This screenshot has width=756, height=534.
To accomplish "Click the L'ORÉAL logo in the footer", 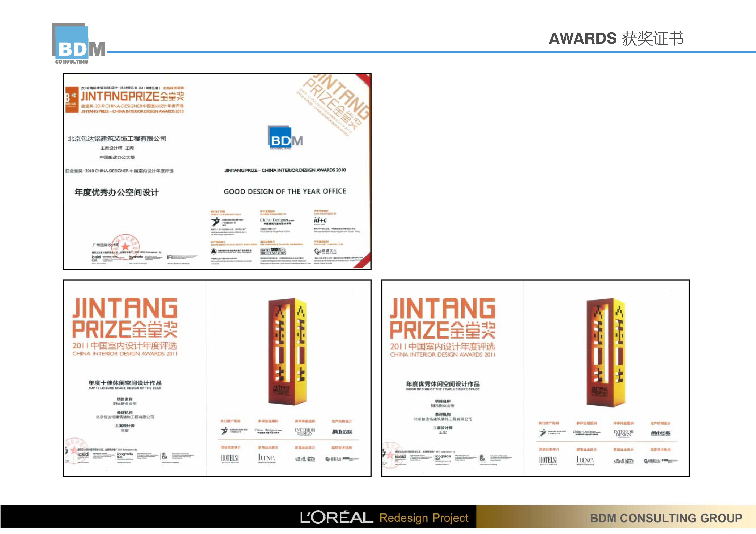I will click(336, 518).
